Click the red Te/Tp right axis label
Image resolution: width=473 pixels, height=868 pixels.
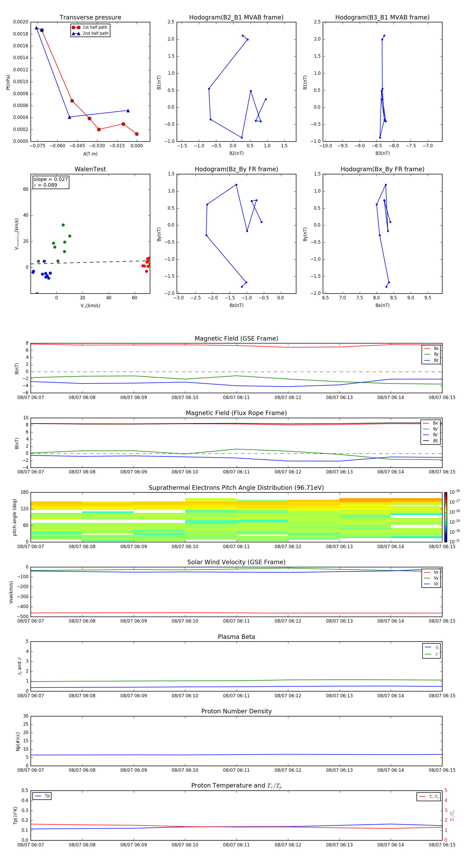tap(452, 815)
